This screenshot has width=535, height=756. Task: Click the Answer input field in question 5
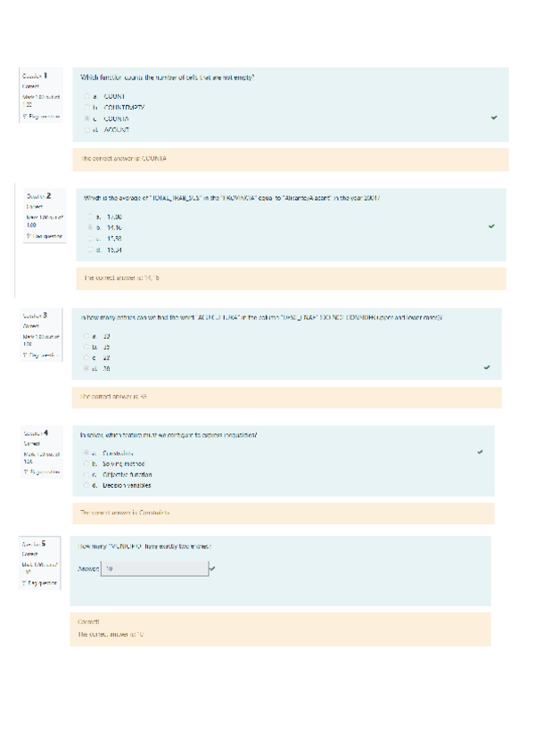coord(154,568)
